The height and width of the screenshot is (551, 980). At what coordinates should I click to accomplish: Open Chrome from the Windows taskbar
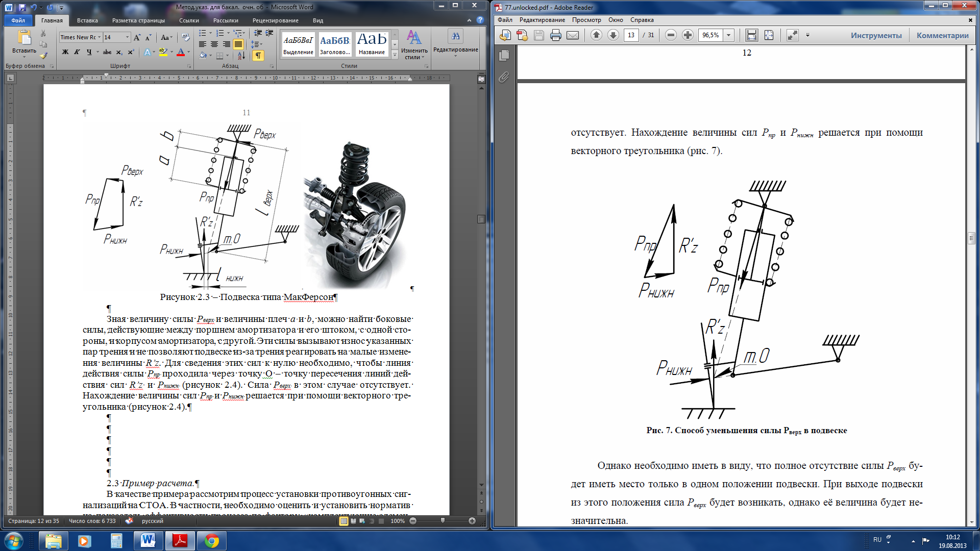[212, 541]
